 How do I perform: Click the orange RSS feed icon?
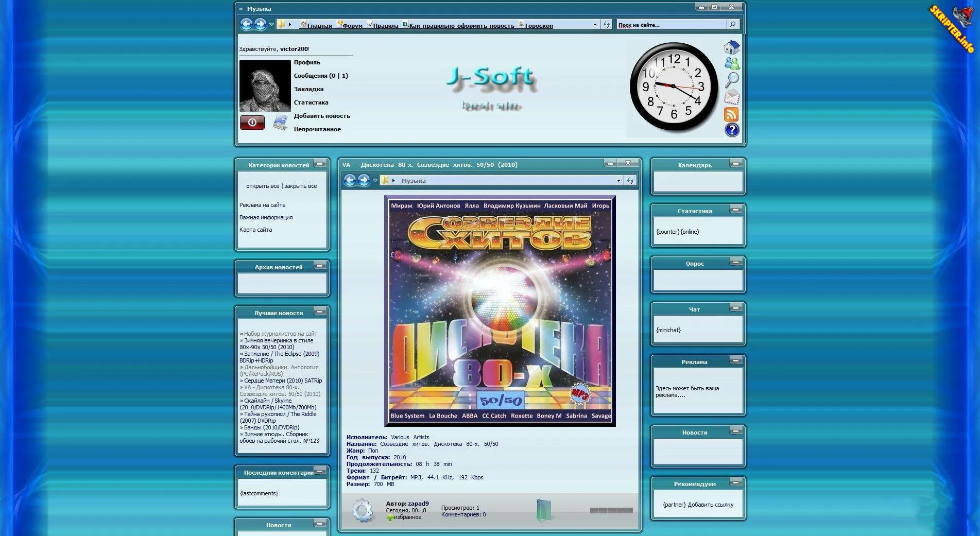tap(731, 114)
